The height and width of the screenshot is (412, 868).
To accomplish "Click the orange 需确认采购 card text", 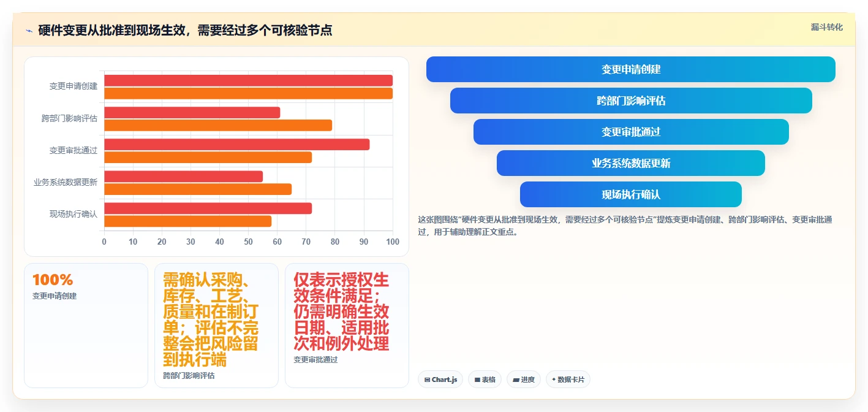I will [x=211, y=319].
